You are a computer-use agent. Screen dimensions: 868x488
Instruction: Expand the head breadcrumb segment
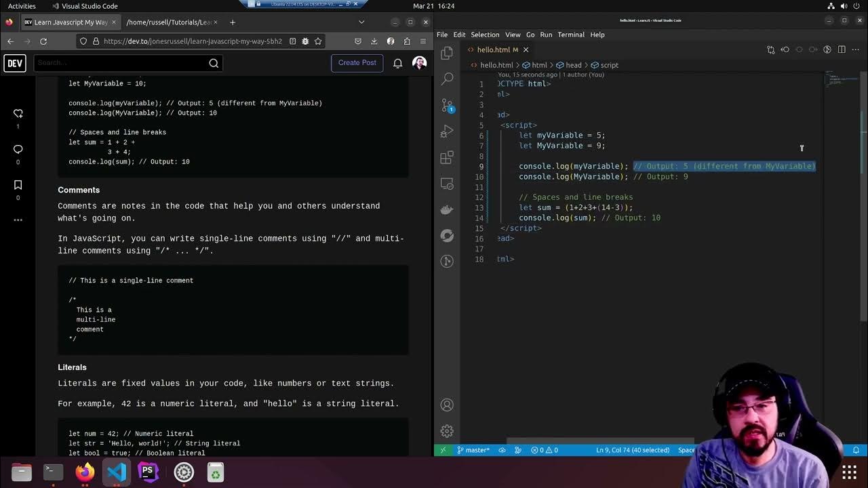point(569,65)
